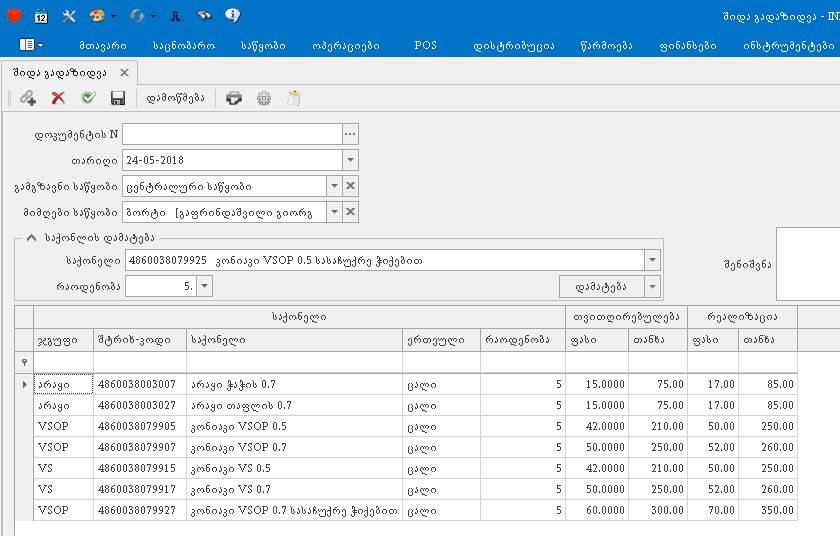Click the user icon in top bar
840x536 pixels.
click(x=176, y=17)
